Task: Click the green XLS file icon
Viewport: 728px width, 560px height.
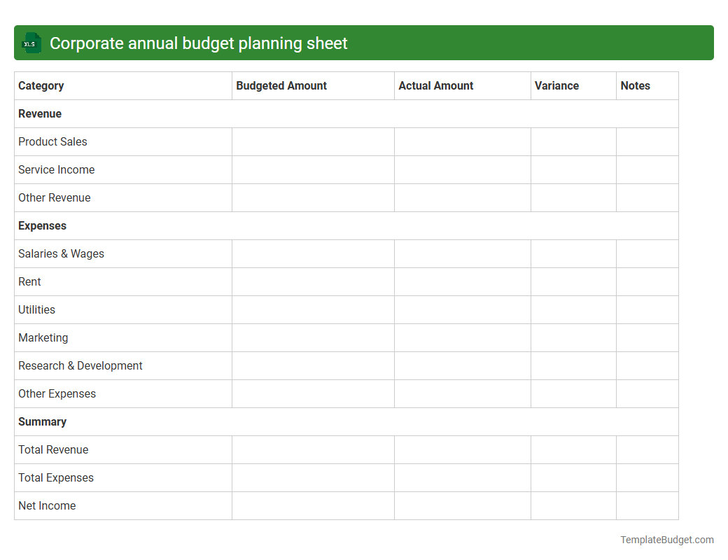Action: pos(31,43)
